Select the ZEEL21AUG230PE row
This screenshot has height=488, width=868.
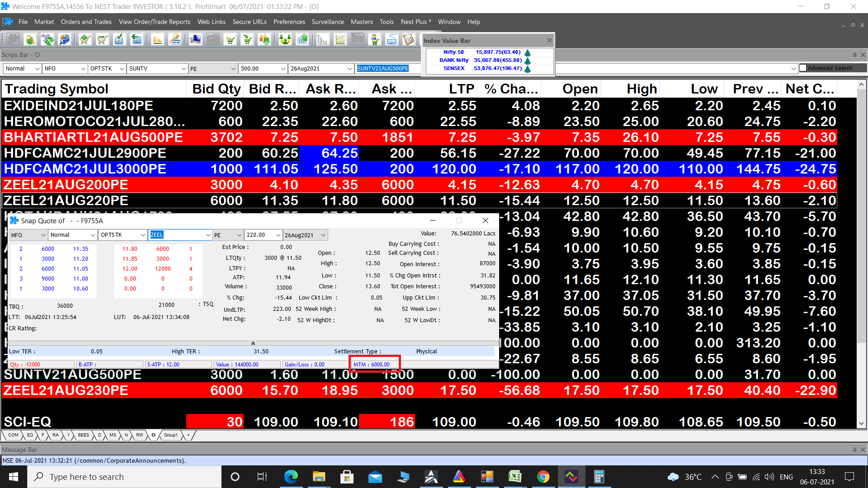point(420,390)
